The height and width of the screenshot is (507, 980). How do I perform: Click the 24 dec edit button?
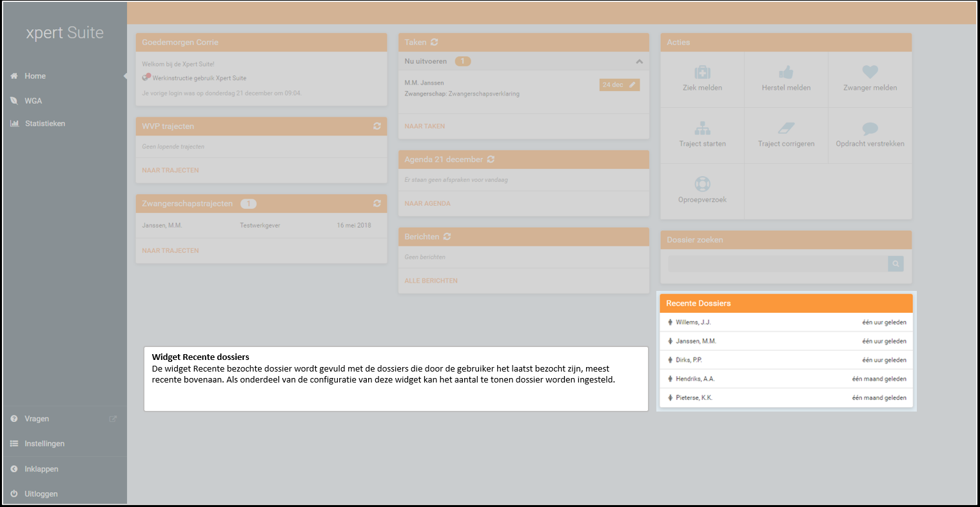click(x=619, y=85)
